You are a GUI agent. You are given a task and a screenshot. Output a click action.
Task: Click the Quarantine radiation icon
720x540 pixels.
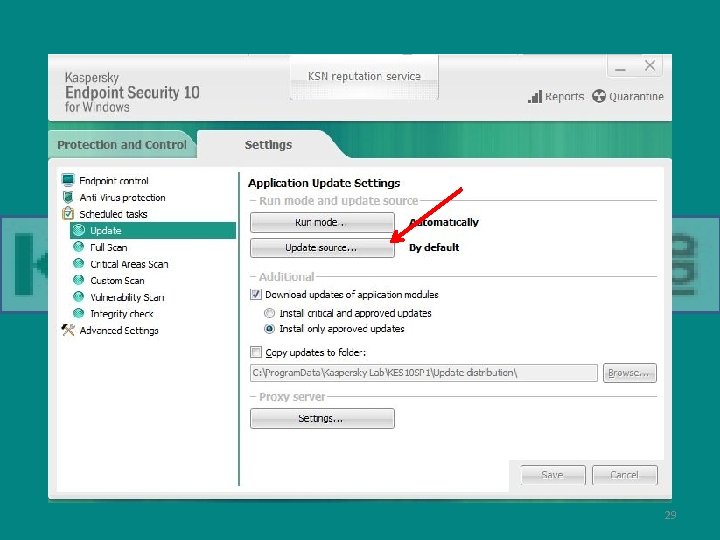tap(598, 96)
